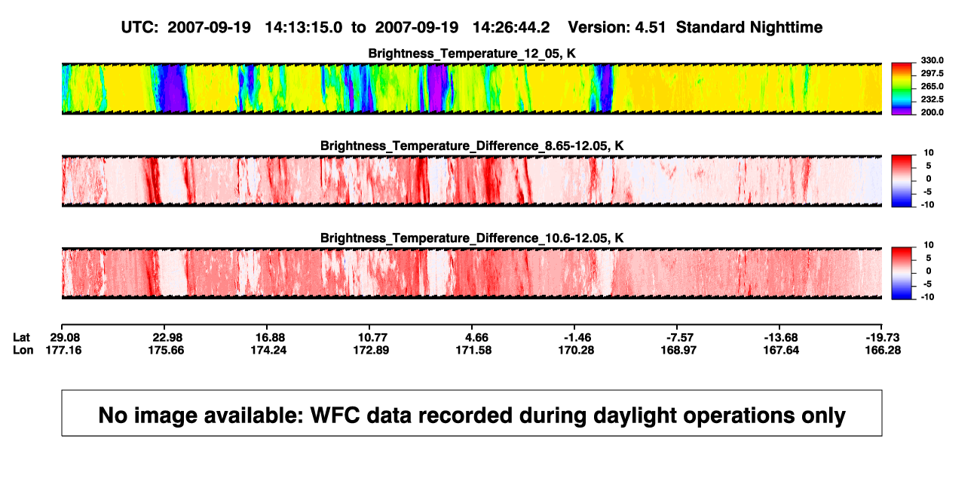
Task: Select longitude value 170.28
Action: [577, 350]
